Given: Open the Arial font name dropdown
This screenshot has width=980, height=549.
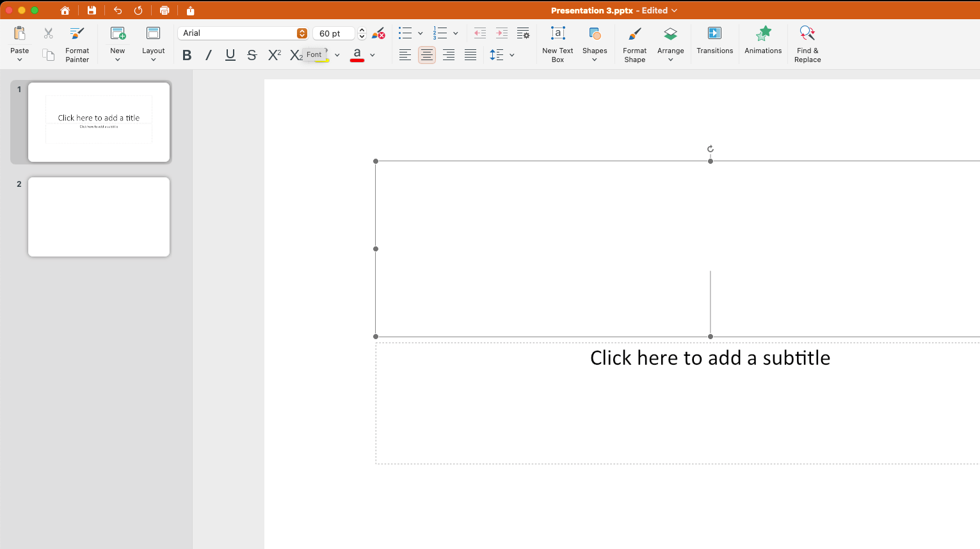Looking at the screenshot, I should tap(302, 33).
